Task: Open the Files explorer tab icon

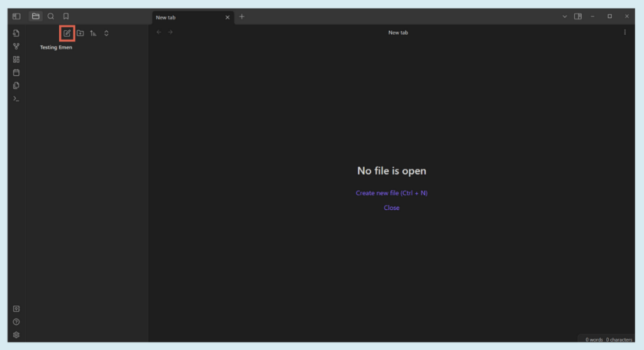Action: pyautogui.click(x=36, y=16)
